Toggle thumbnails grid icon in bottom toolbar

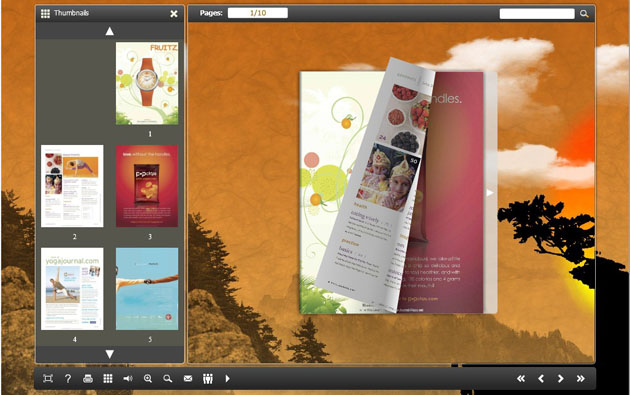click(x=108, y=379)
